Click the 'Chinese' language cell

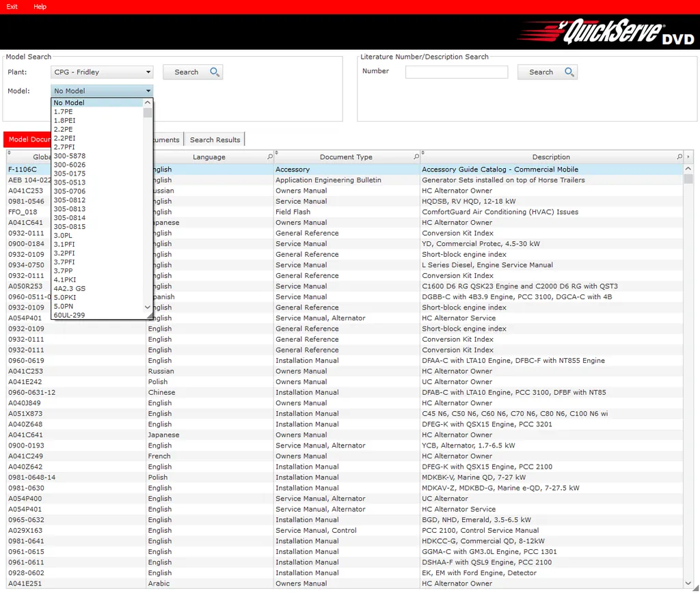(161, 393)
